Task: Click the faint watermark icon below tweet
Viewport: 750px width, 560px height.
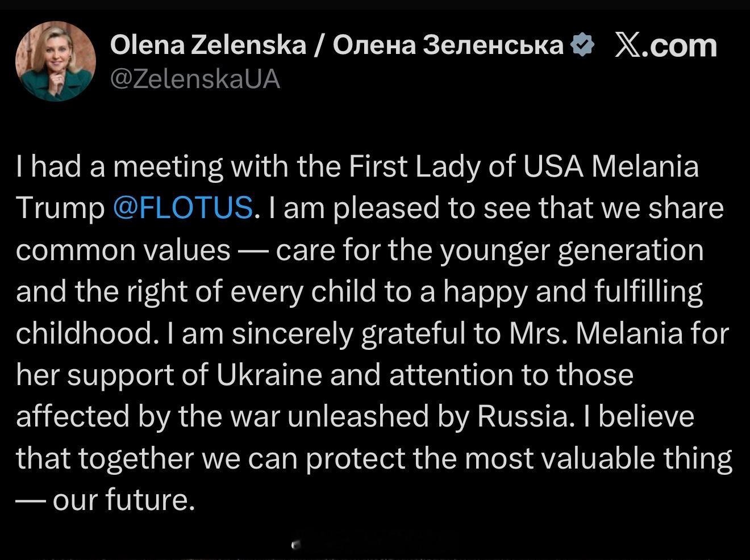Action: [x=295, y=545]
